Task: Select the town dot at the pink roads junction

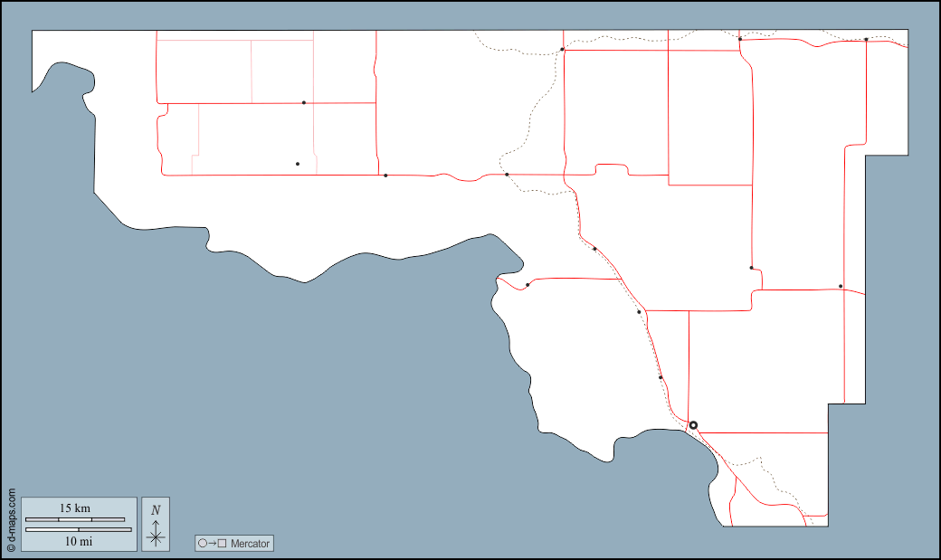Action: (304, 103)
